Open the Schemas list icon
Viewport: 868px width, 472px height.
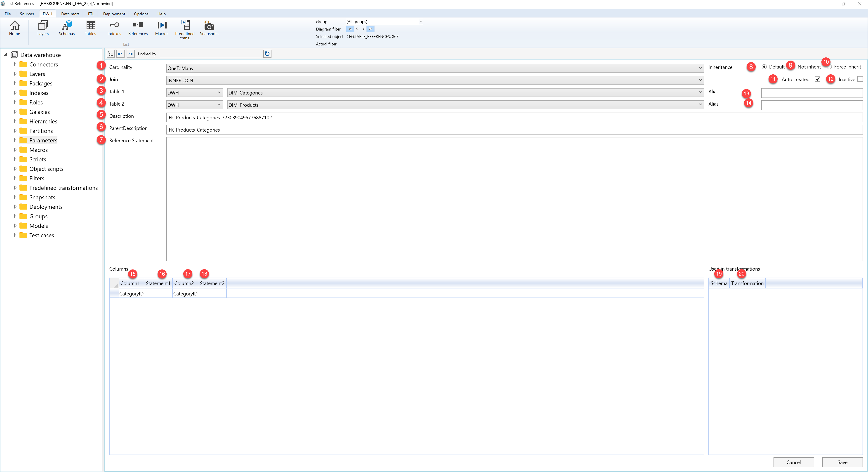click(x=67, y=28)
